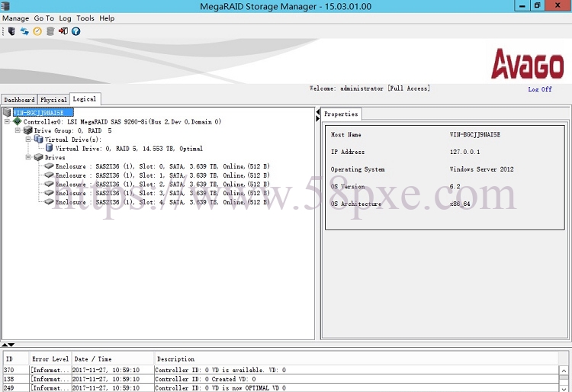This screenshot has width=572, height=392.
Task: Open the Tools menu
Action: tap(85, 18)
